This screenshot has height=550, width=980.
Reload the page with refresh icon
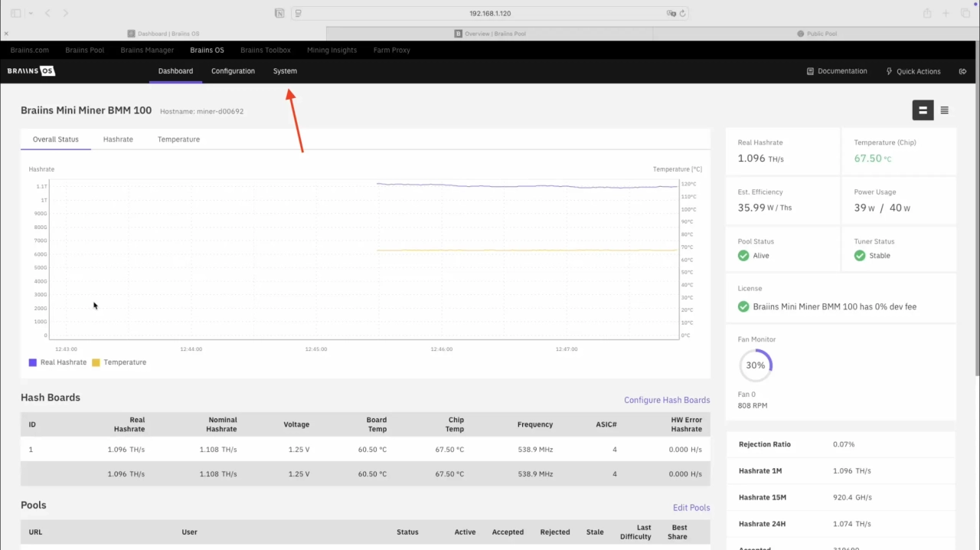point(682,13)
